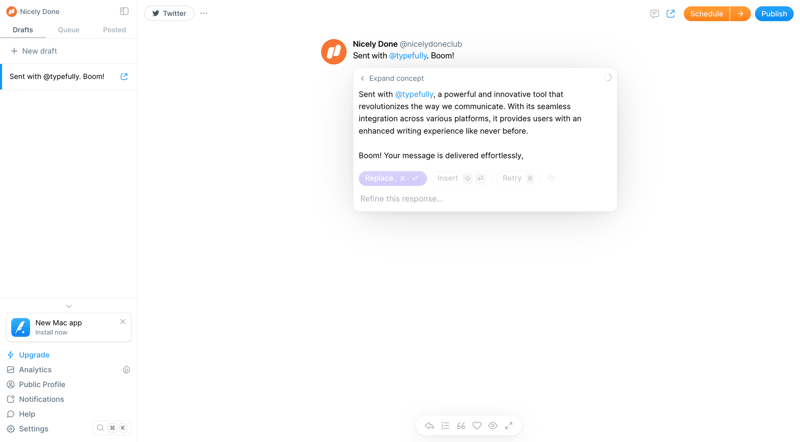Click the reply-thread arrow icon in bottom toolbar
800x442 pixels.
click(430, 426)
